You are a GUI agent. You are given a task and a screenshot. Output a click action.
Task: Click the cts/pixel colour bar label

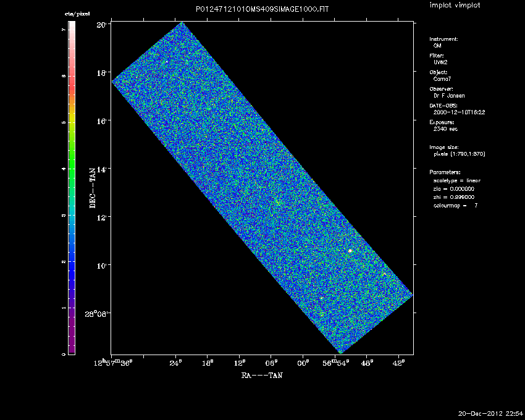[x=72, y=13]
